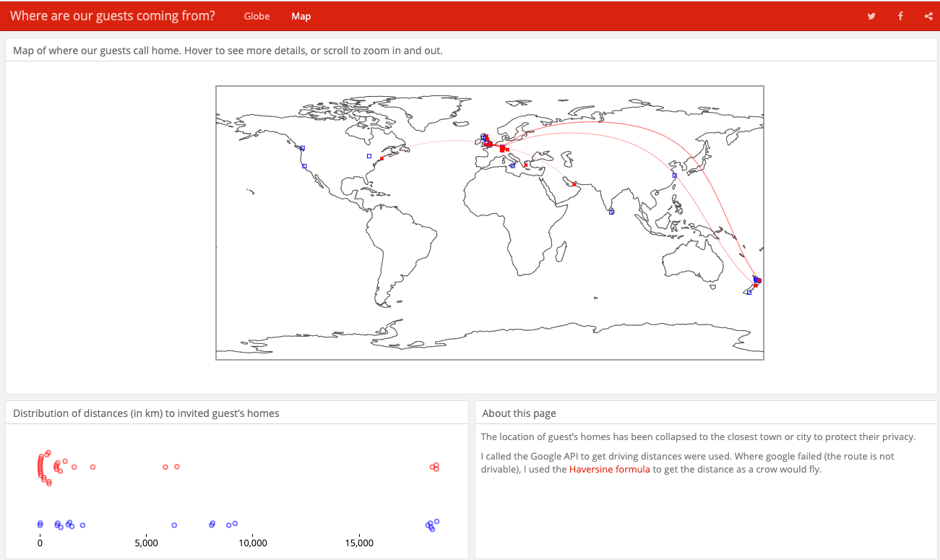Click the Facebook share icon
Screen dimensions: 940x560
(x=900, y=16)
